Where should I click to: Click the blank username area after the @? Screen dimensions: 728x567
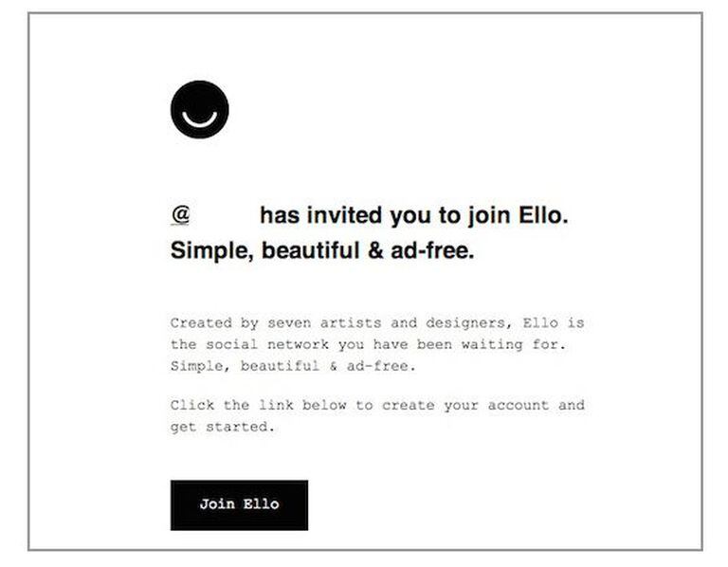coord(225,216)
